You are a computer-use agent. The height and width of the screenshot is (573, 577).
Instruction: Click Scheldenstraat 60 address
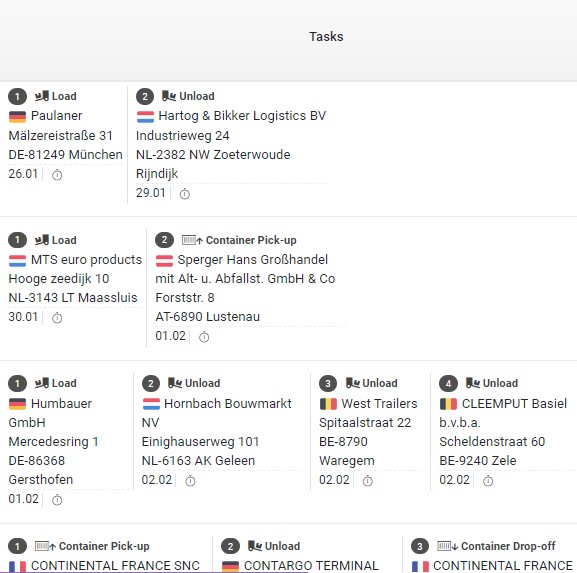(492, 442)
